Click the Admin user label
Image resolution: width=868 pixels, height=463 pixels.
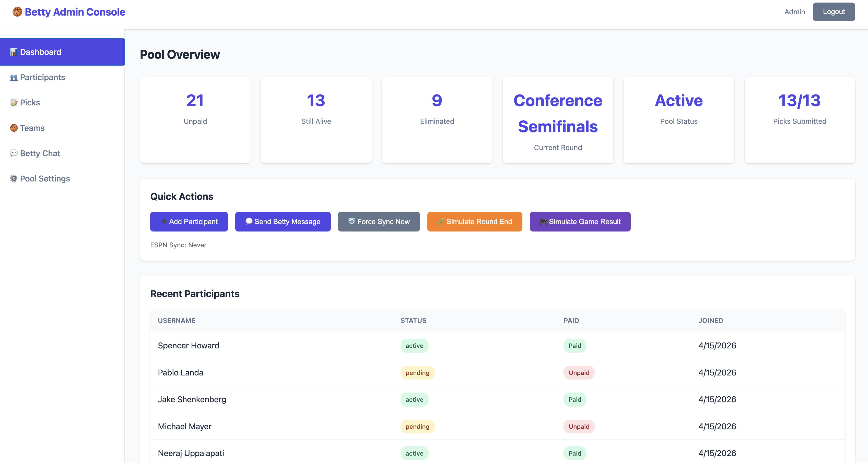794,12
